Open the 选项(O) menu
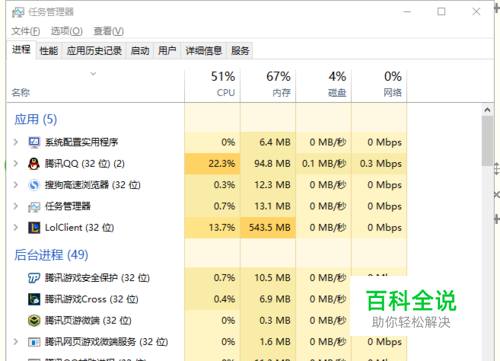 (x=67, y=31)
